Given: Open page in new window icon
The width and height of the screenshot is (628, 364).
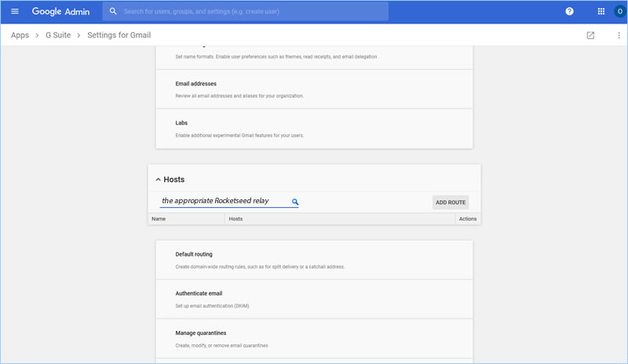Looking at the screenshot, I should (590, 35).
